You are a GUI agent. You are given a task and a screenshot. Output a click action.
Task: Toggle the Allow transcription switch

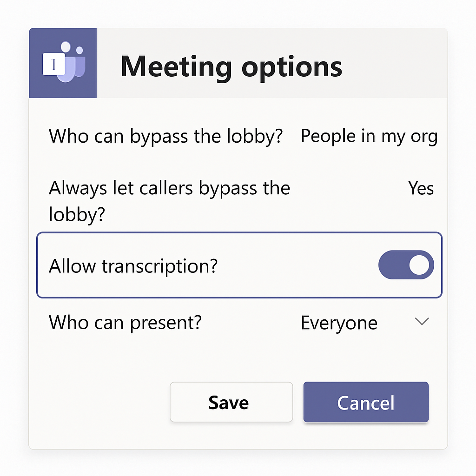(406, 265)
